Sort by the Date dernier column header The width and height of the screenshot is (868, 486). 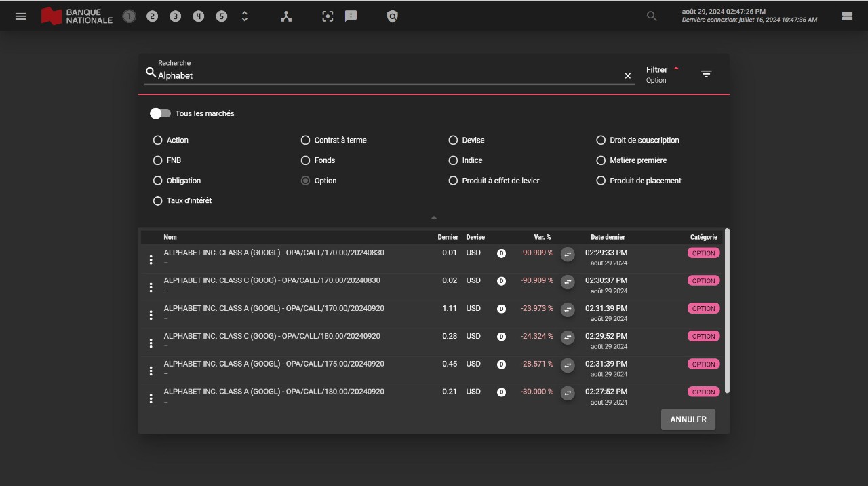coord(608,237)
